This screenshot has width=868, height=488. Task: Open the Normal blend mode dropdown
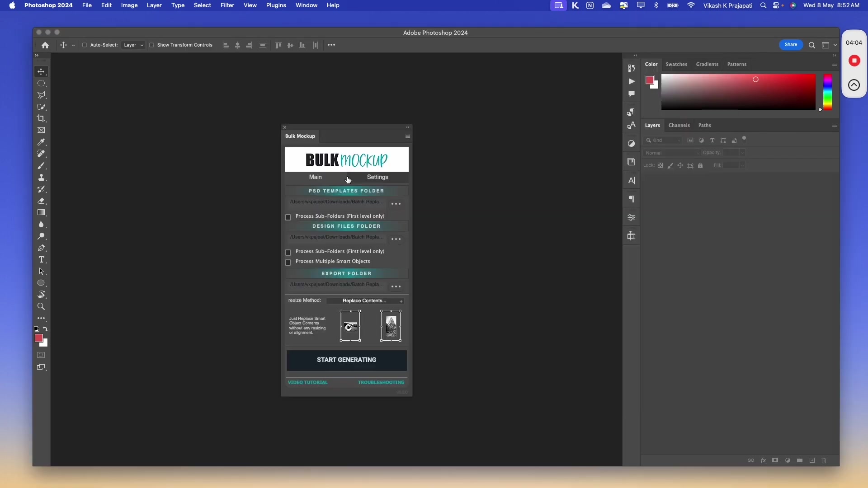click(x=672, y=153)
